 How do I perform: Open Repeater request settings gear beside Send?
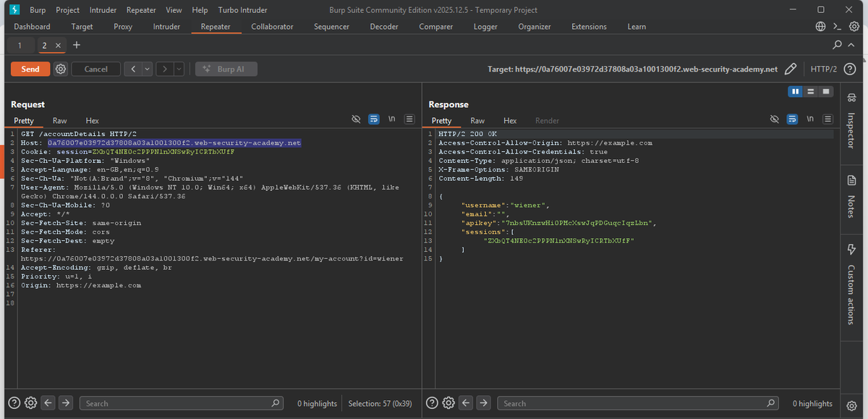point(61,69)
